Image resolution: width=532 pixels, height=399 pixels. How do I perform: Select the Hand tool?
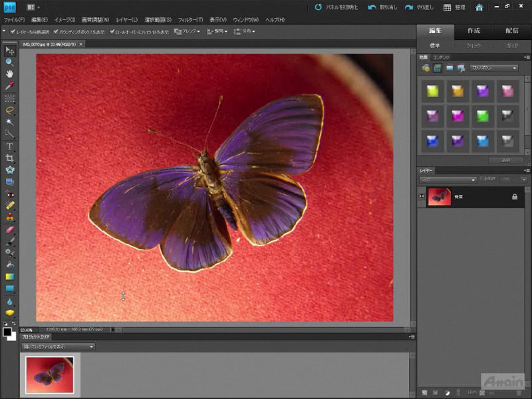coord(9,74)
